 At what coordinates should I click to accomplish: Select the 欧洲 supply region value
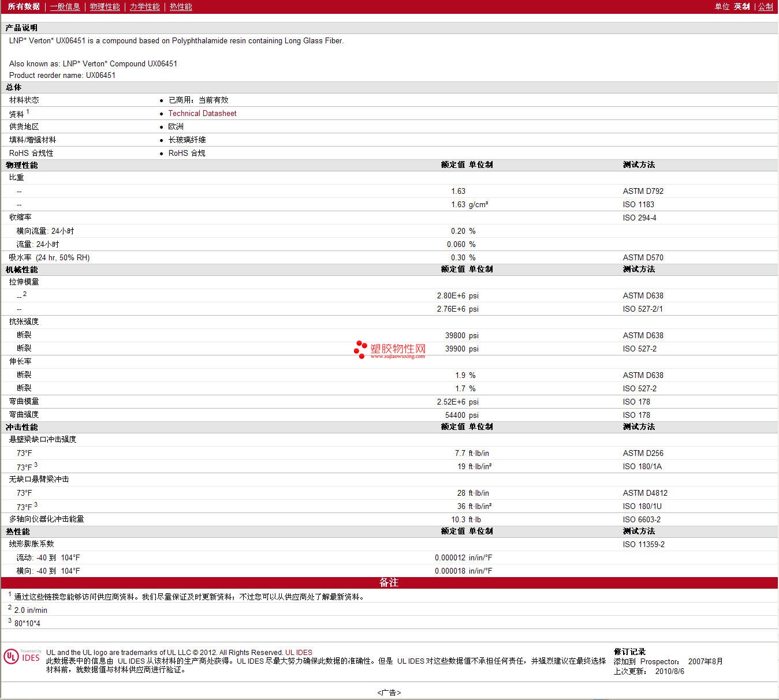[176, 126]
